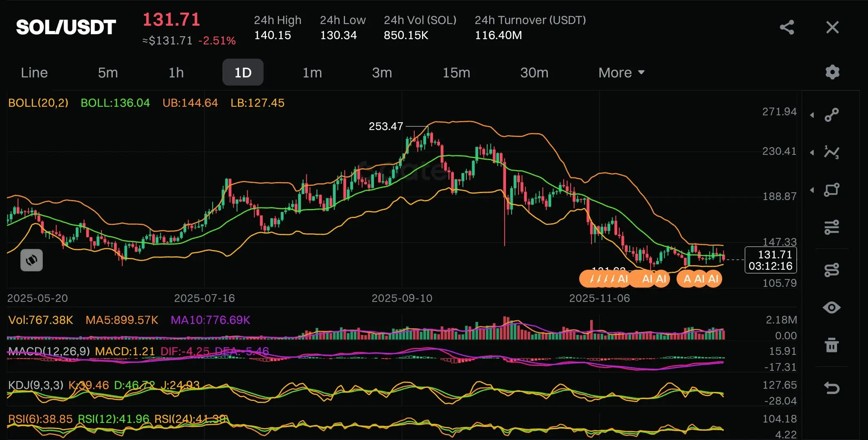Click the toggle-style icon below sliders
Image resolution: width=868 pixels, height=440 pixels.
tap(831, 270)
